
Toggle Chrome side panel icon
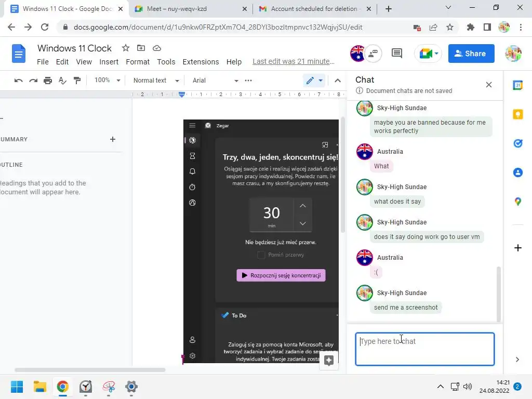[x=487, y=27]
